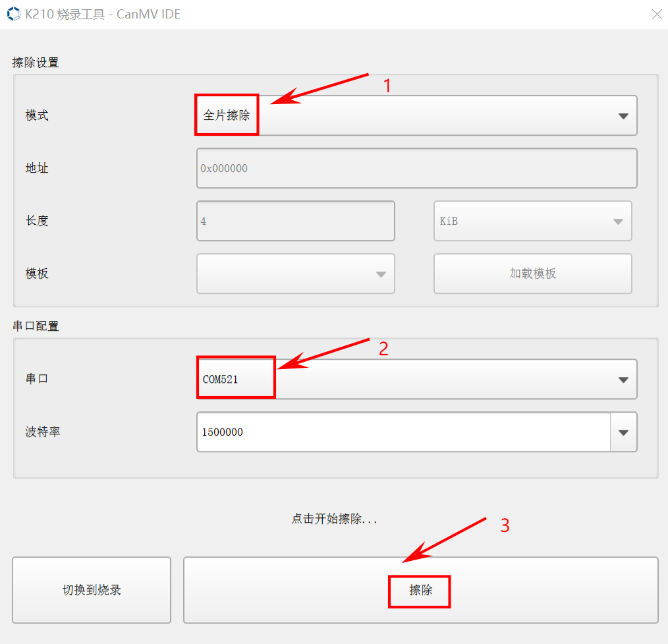Screen dimensions: 668x644
Task: Click the 长度 input field
Action: [296, 221]
